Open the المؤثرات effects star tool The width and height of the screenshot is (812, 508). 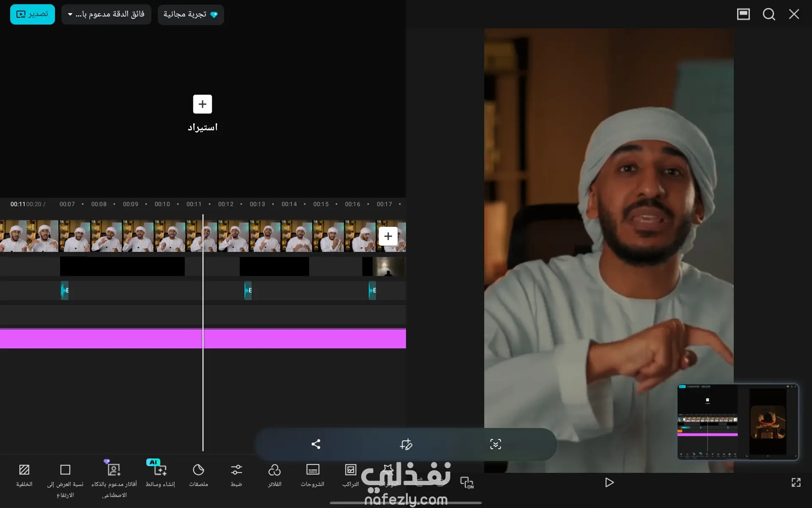[388, 475]
